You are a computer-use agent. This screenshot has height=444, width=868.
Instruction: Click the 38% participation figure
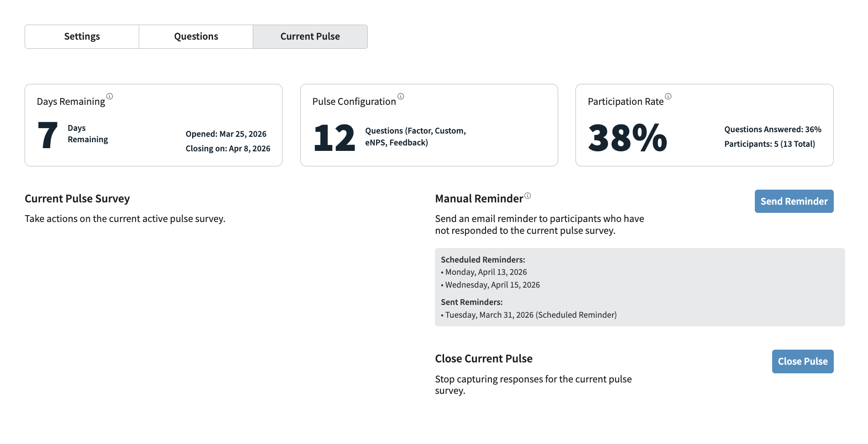point(627,138)
